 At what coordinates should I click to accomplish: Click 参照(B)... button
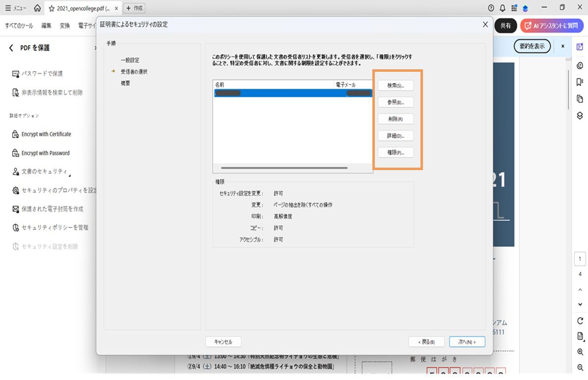point(395,102)
